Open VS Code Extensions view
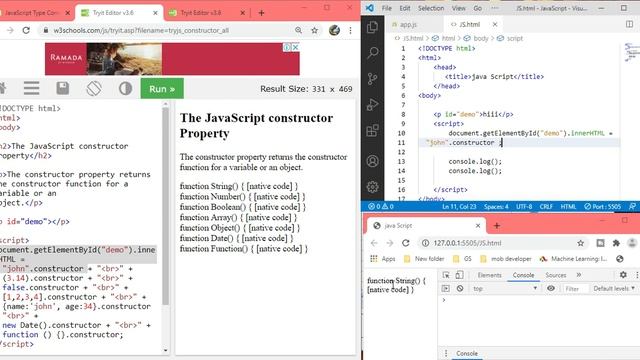 (372, 131)
